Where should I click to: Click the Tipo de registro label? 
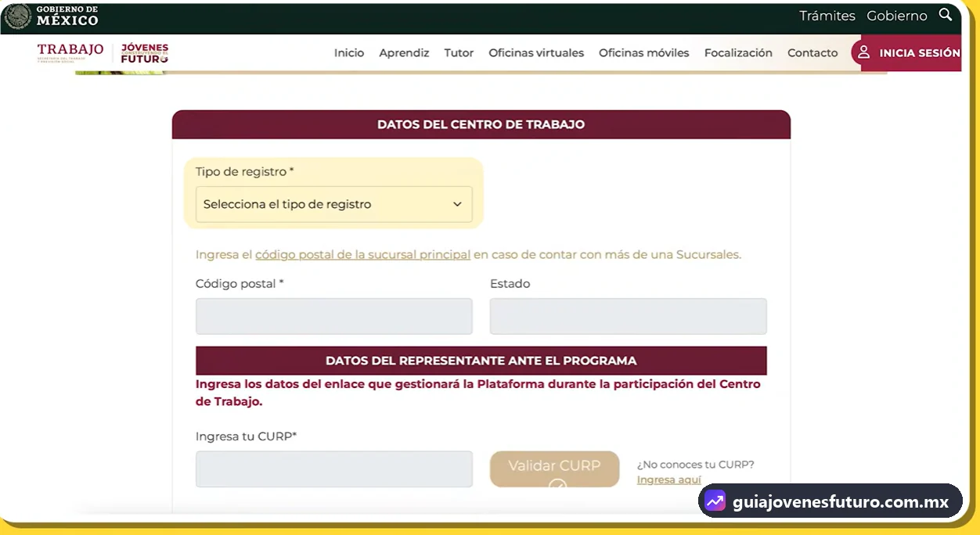(x=245, y=171)
